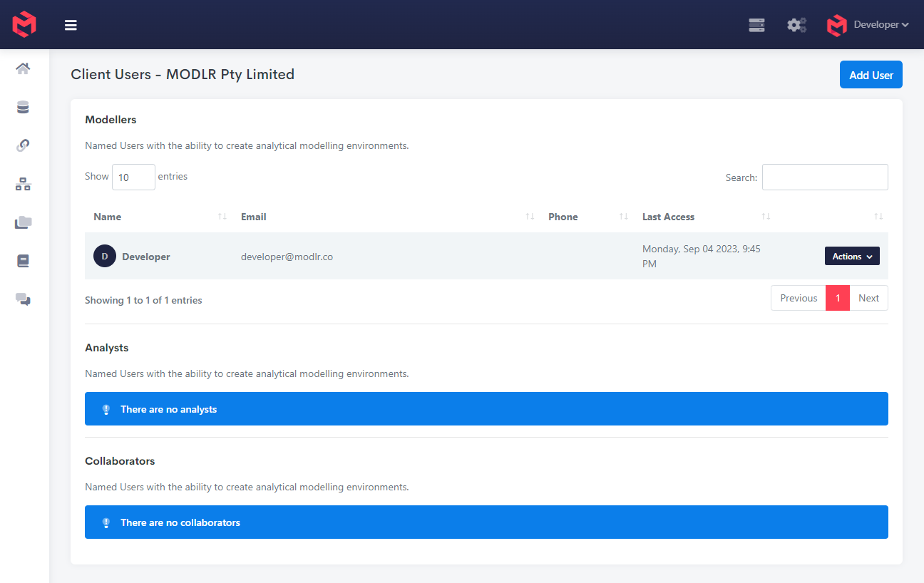The height and width of the screenshot is (583, 924).
Task: Open the book icon in sidebar
Action: [x=23, y=261]
